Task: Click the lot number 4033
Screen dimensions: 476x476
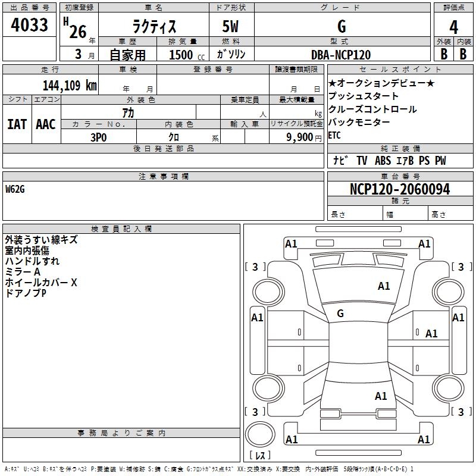Action: [x=29, y=24]
